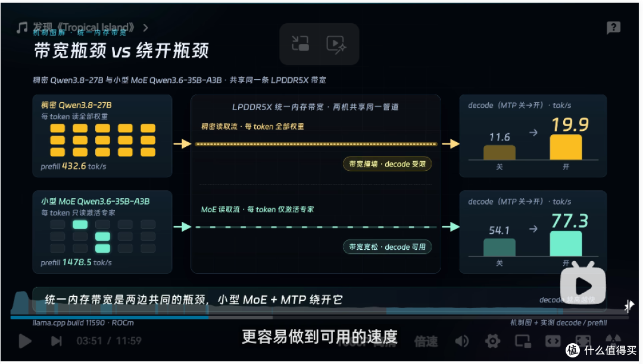
Task: Click the play button in player controls
Action: coord(25,341)
